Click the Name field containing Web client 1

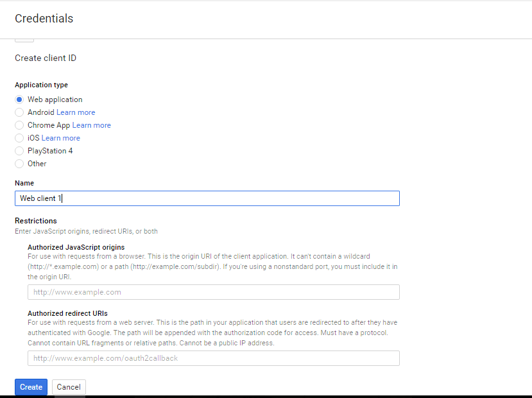click(207, 198)
